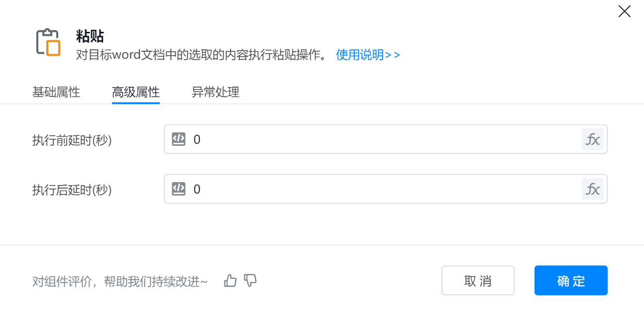Switch to the 基础属性 tab
Image resolution: width=644 pixels, height=309 pixels.
point(56,92)
